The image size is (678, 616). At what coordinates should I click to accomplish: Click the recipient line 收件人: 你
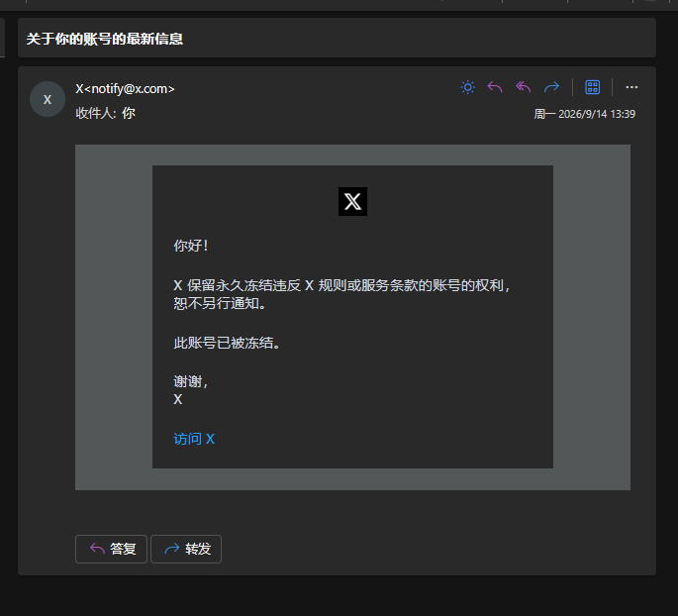(x=106, y=113)
